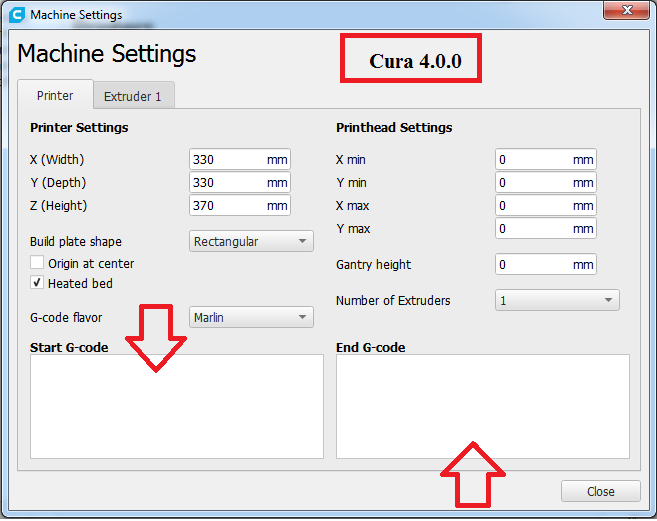
Task: Open the G-code flavor dropdown
Action: click(x=251, y=317)
